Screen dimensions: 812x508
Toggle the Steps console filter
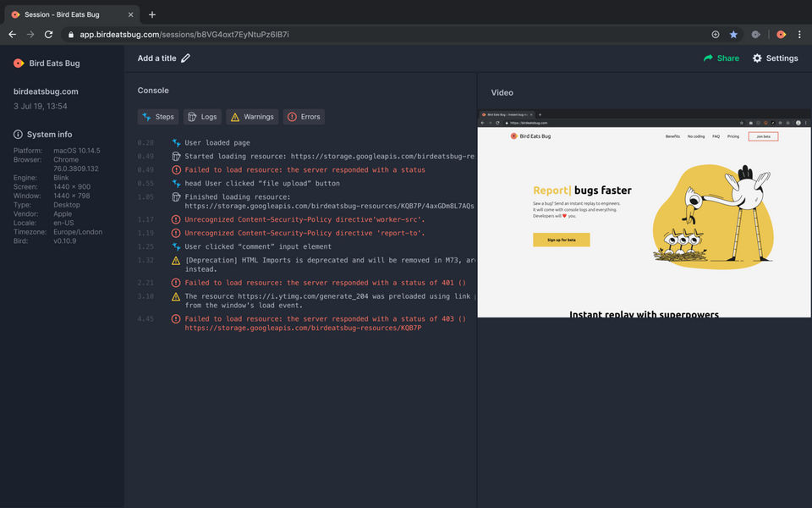158,117
